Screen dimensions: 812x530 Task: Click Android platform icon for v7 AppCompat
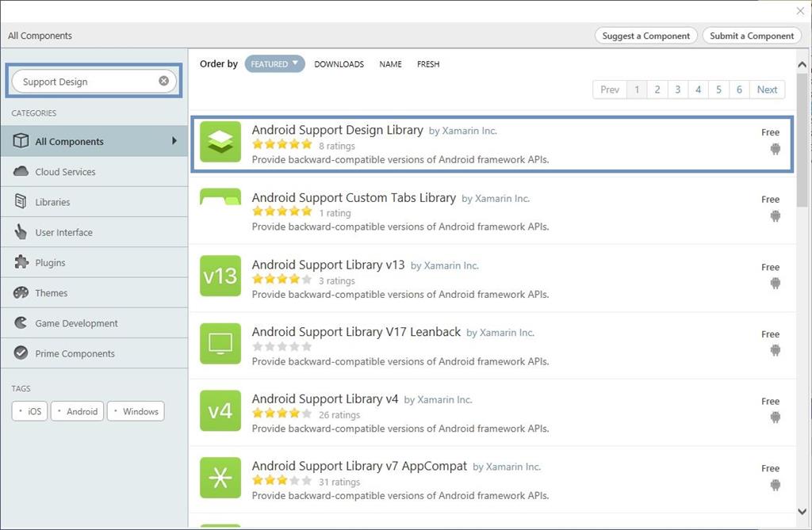click(x=776, y=485)
